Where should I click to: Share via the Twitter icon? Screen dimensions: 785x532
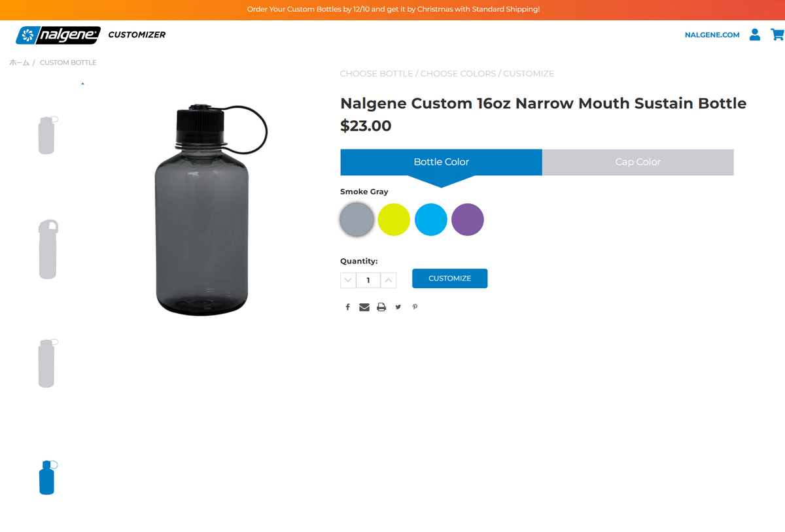[398, 307]
